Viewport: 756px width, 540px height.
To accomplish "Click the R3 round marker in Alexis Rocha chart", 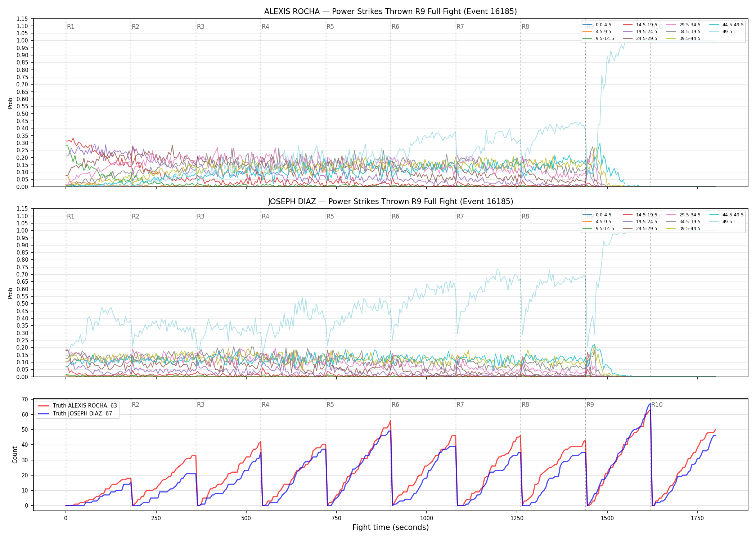I will (x=201, y=27).
